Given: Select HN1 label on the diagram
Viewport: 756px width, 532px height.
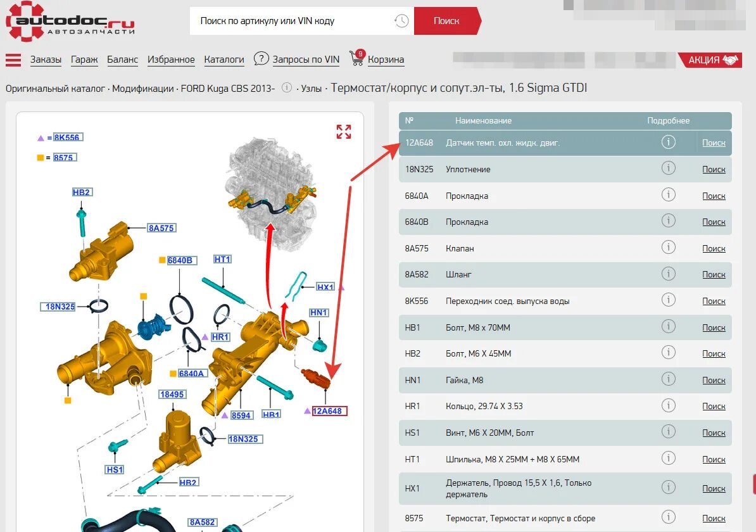Looking at the screenshot, I should [x=318, y=312].
